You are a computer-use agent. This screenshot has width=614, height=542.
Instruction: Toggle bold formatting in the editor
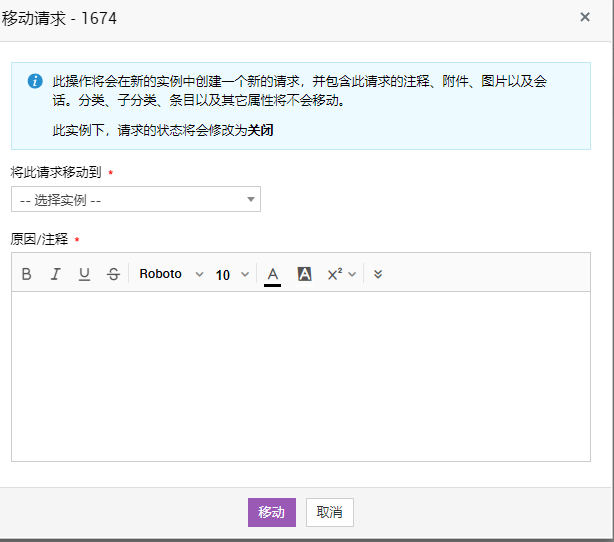27,274
